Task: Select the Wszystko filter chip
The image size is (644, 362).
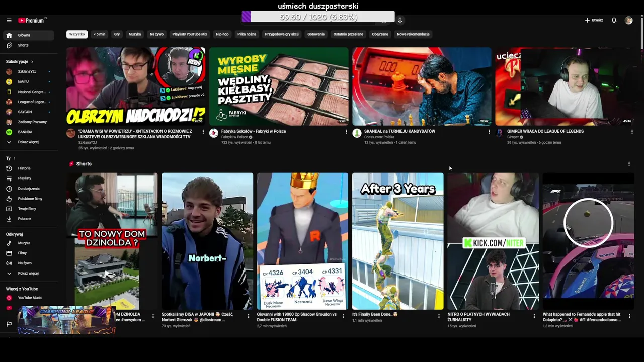Action: click(77, 34)
